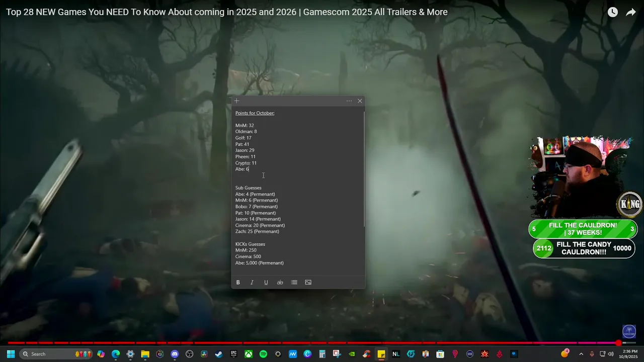Open CCleaner from the taskbar
The height and width of the screenshot is (362, 644).
366,354
